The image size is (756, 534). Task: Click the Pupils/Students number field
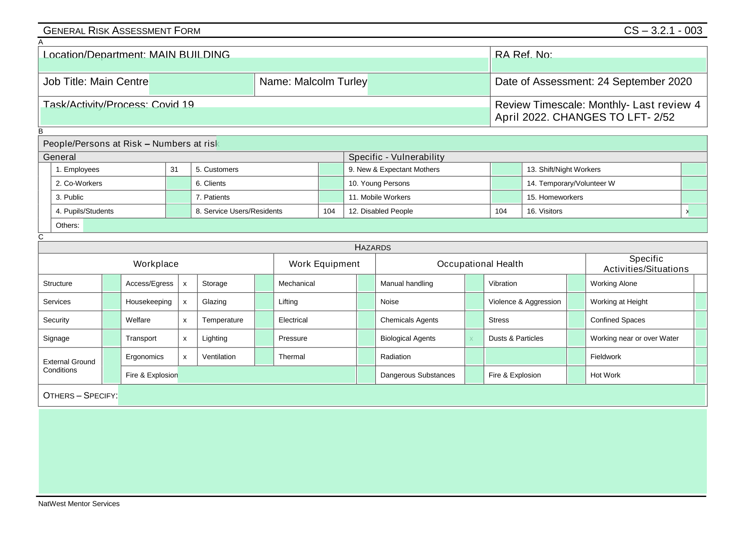pos(178,211)
